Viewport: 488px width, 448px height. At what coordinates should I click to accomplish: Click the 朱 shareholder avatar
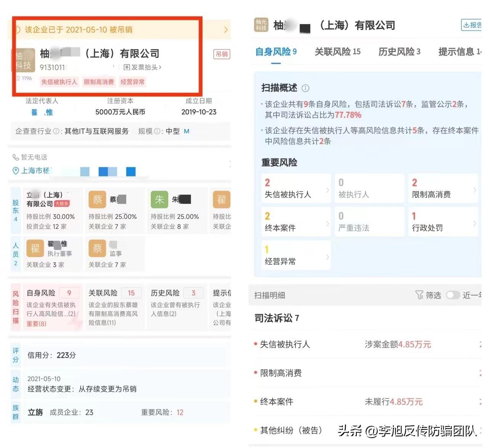pyautogui.click(x=159, y=199)
